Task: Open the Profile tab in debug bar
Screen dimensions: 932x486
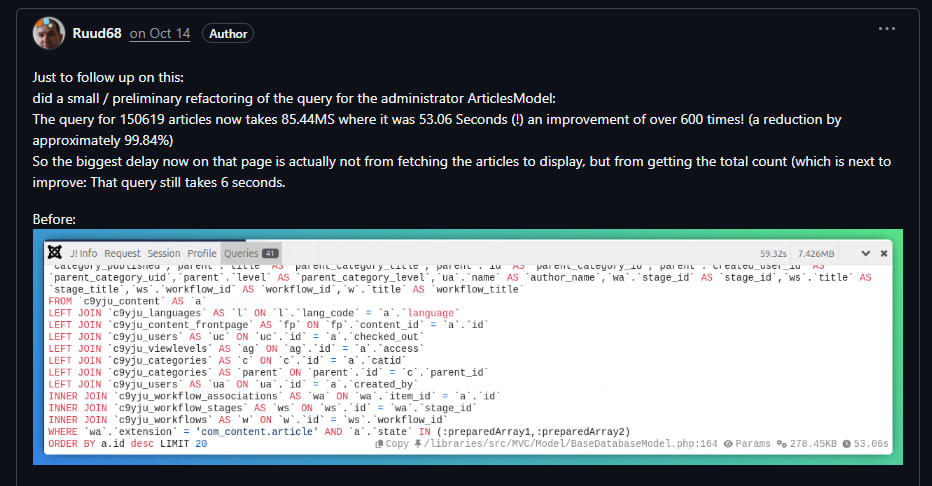Action: pos(202,253)
